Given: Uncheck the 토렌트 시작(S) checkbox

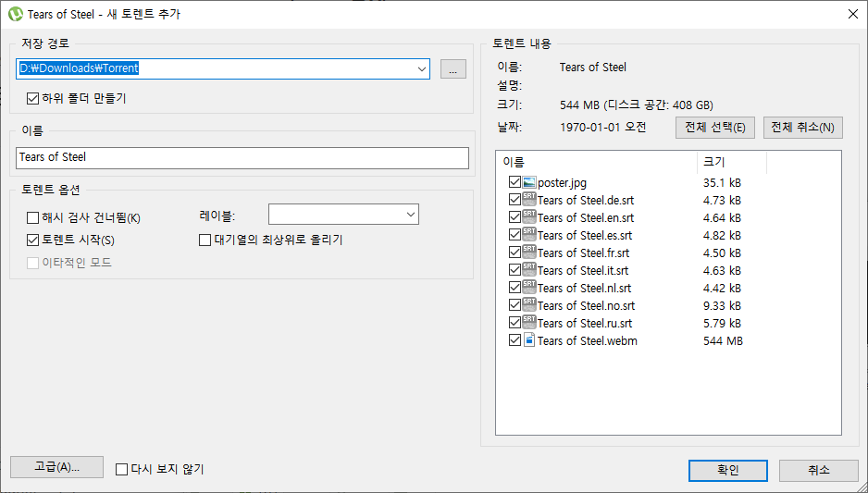Looking at the screenshot, I should [x=32, y=240].
